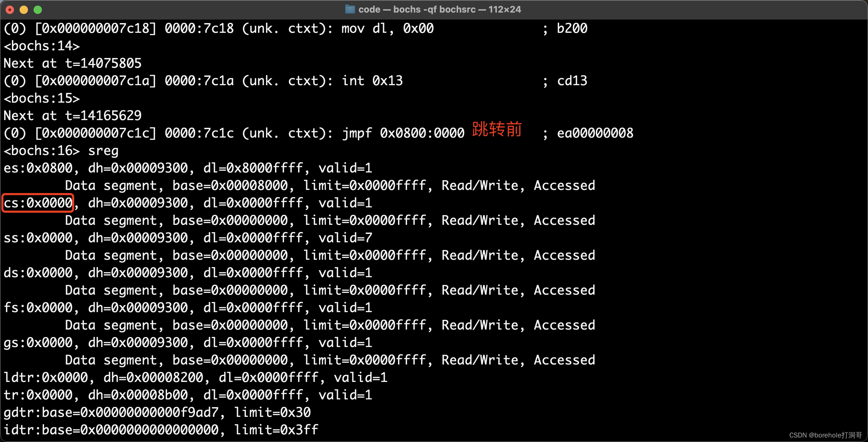Click the ldtr:0x0000 register entry
This screenshot has width=868, height=442.
click(x=45, y=378)
